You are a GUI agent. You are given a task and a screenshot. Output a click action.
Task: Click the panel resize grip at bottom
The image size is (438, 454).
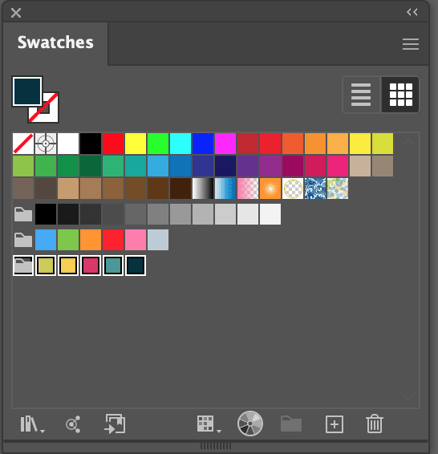216,446
